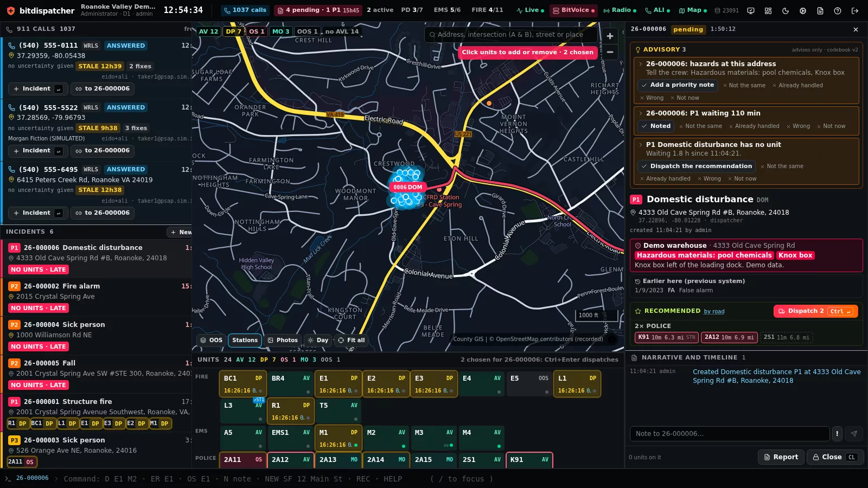This screenshot has width=868, height=488.
Task: Follow the 'by road' link
Action: pos(714,312)
